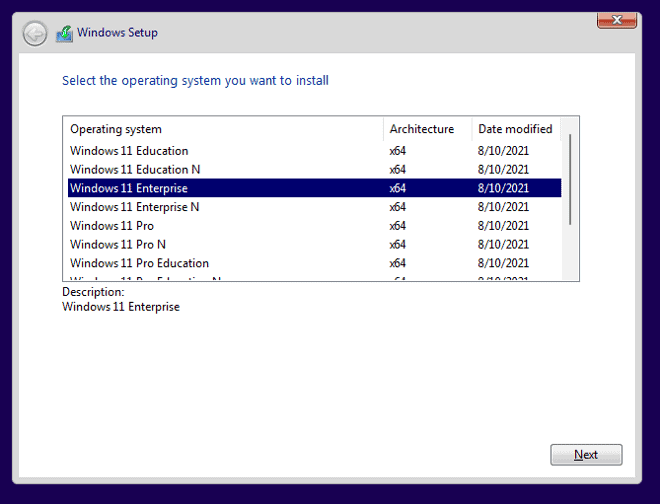
Task: Select Windows 11 Enterprise N
Action: pos(314,207)
